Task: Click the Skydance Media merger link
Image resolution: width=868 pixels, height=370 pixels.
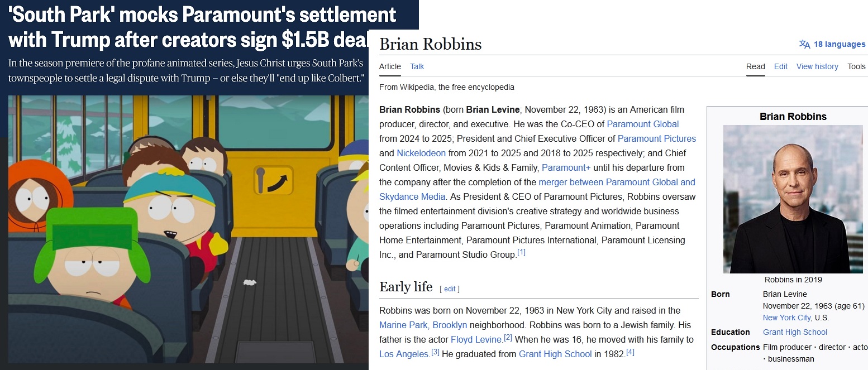Action: [x=617, y=182]
